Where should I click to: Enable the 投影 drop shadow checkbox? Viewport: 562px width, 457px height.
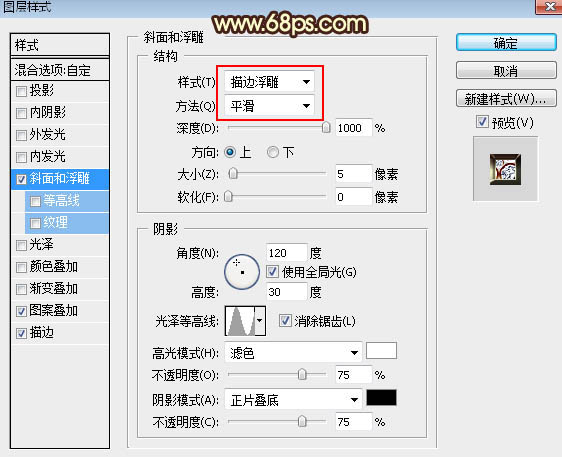pos(21,91)
